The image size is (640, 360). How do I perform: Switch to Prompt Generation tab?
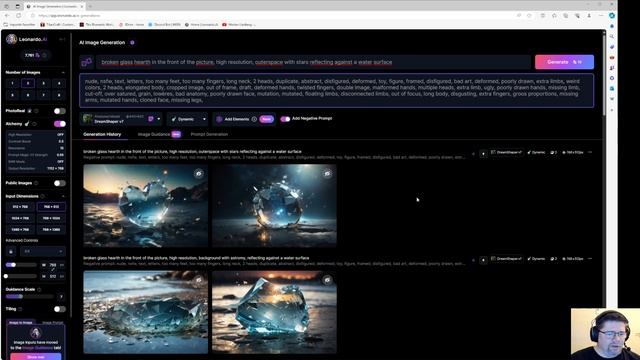coord(209,134)
